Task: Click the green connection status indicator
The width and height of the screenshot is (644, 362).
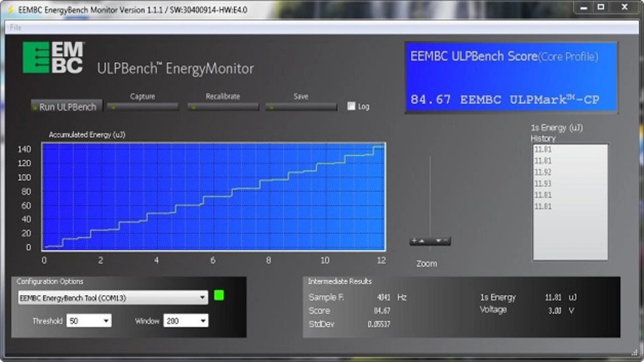Action: click(x=219, y=296)
